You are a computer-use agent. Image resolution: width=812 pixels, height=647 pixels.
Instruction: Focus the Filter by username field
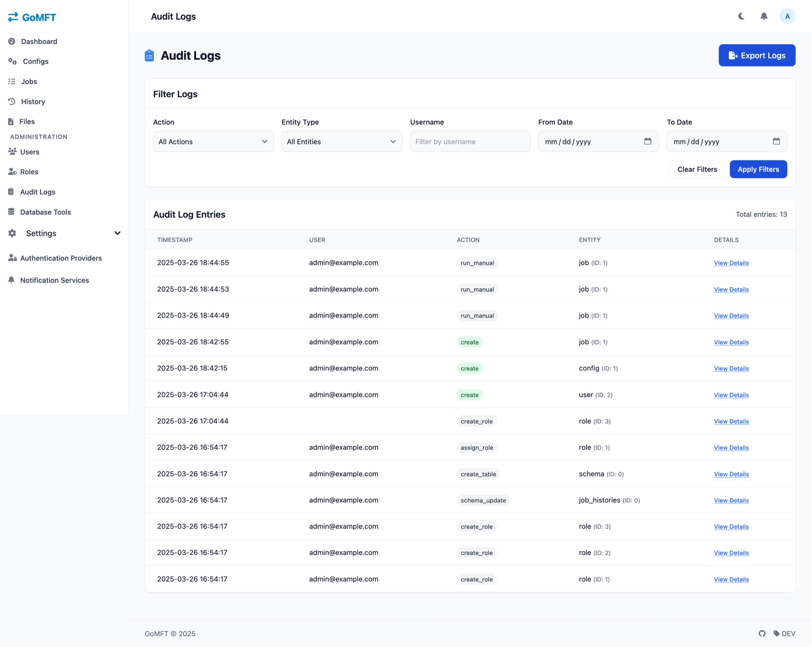pos(470,142)
